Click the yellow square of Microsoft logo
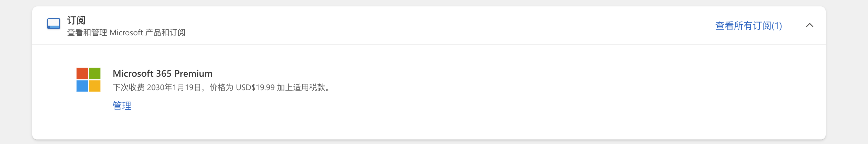 click(x=95, y=86)
